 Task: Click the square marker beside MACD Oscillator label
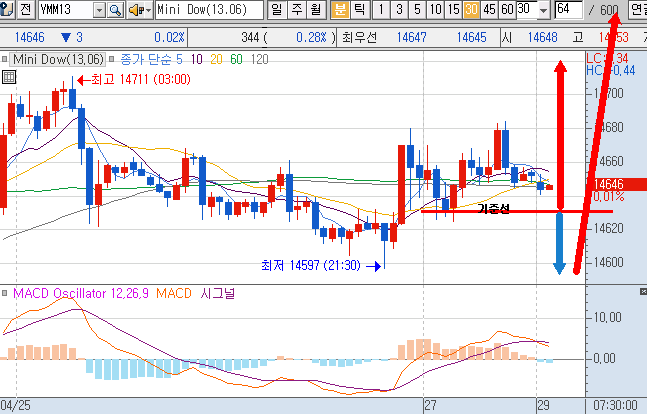[x=7, y=294]
